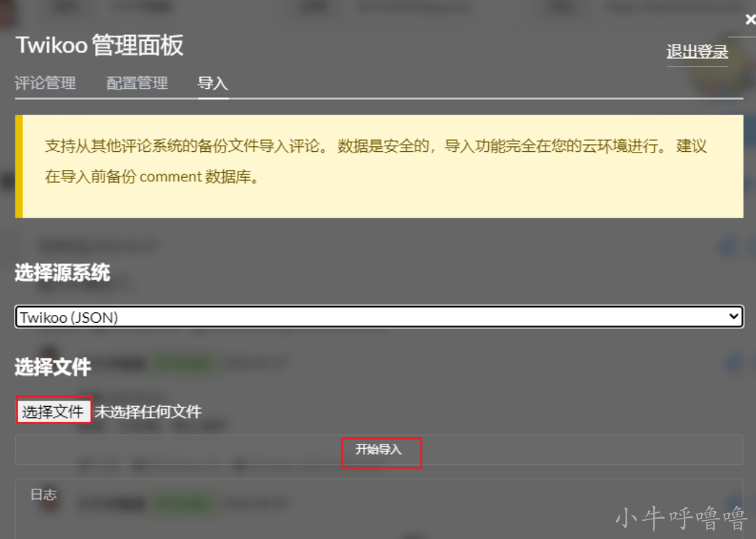Image resolution: width=756 pixels, height=539 pixels.
Task: Switch to the 评论管理 tab
Action: coord(45,83)
